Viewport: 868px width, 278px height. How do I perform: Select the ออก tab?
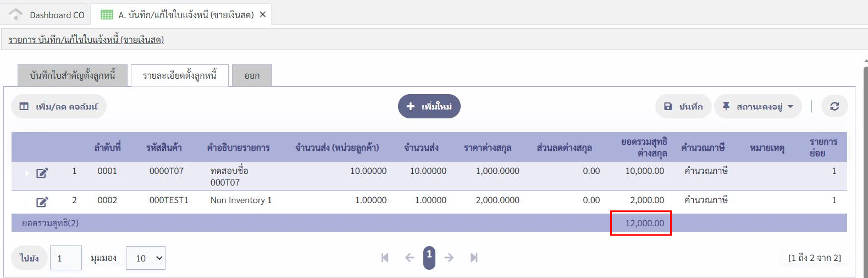pos(252,76)
